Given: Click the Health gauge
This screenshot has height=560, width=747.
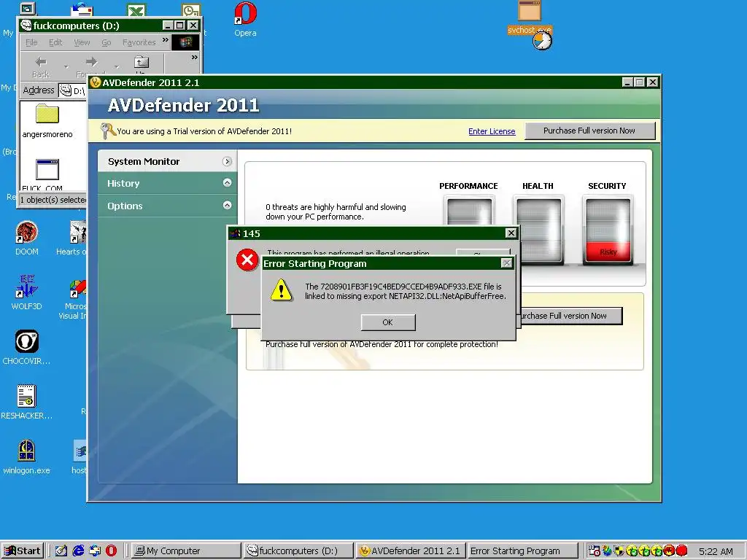Looking at the screenshot, I should 539,230.
